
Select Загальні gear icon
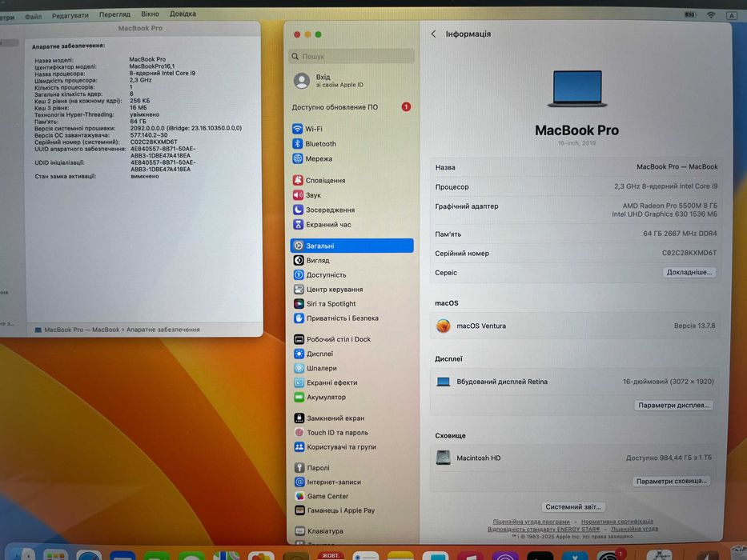point(298,246)
